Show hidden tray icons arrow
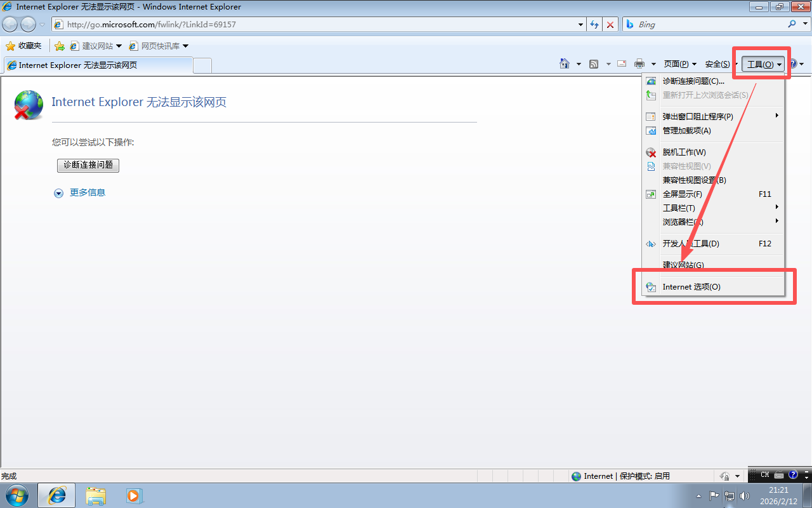This screenshot has width=812, height=508. click(698, 496)
